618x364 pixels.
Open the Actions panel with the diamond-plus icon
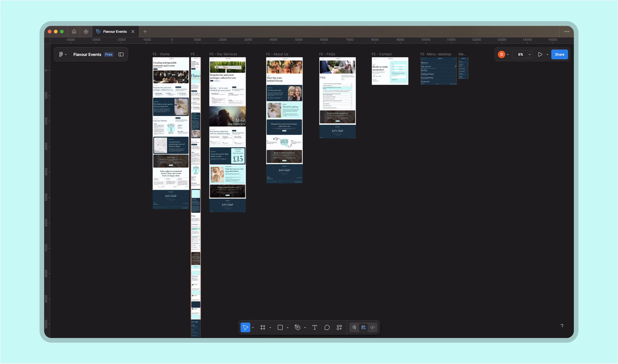[339, 327]
